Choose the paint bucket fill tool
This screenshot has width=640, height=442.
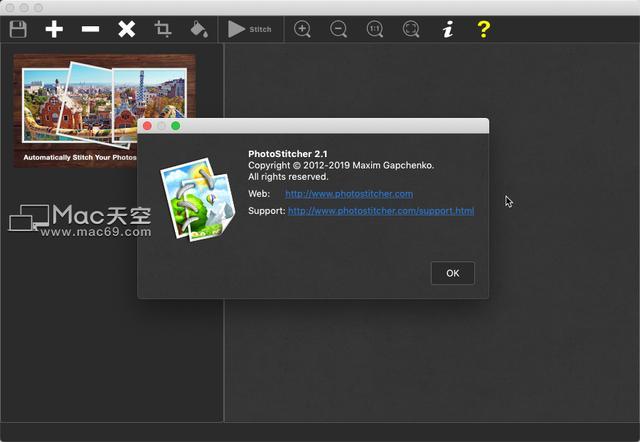pos(199,29)
